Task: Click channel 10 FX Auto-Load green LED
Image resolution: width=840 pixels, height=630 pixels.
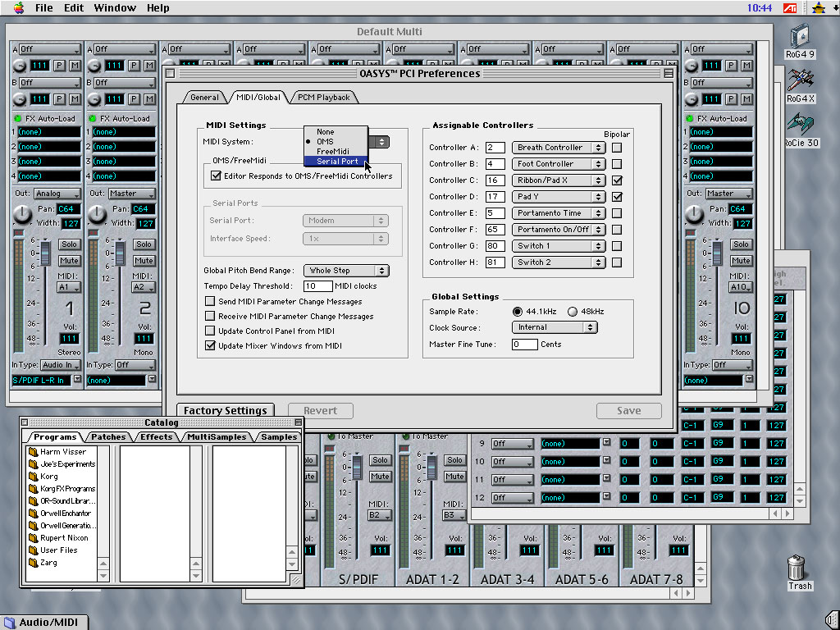Action: coord(689,118)
